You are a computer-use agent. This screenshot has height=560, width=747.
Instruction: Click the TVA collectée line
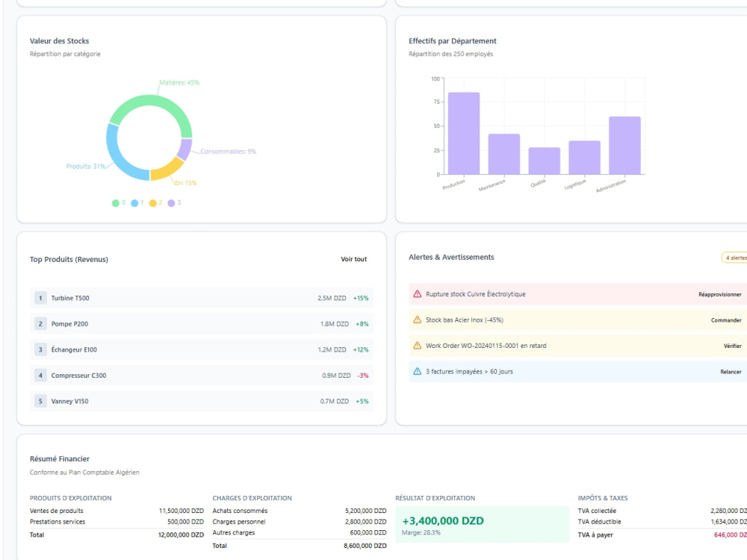pos(662,511)
